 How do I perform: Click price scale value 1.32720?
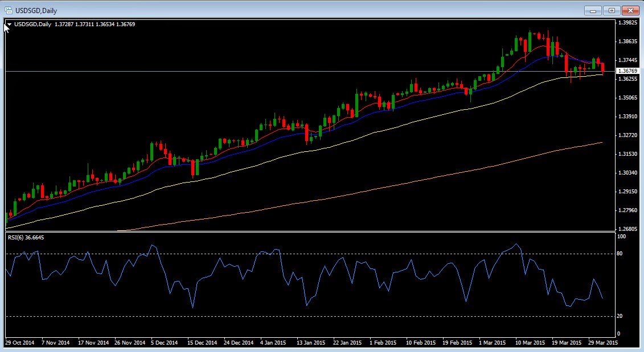click(627, 135)
